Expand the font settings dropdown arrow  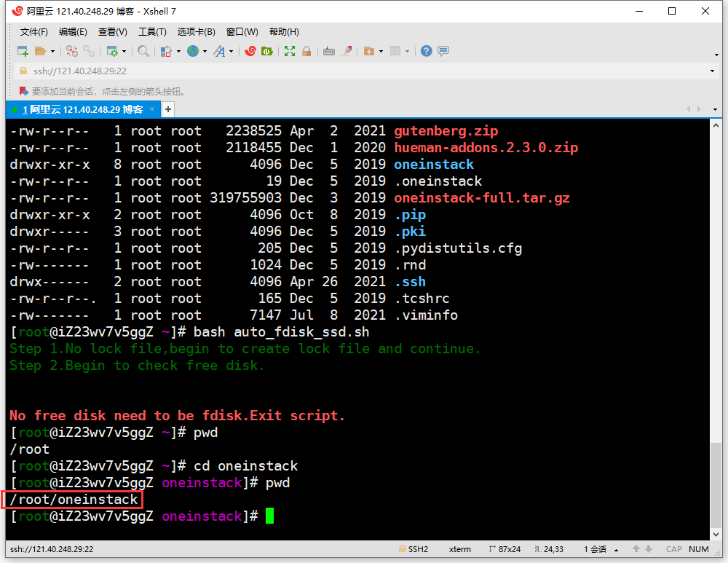point(232,52)
